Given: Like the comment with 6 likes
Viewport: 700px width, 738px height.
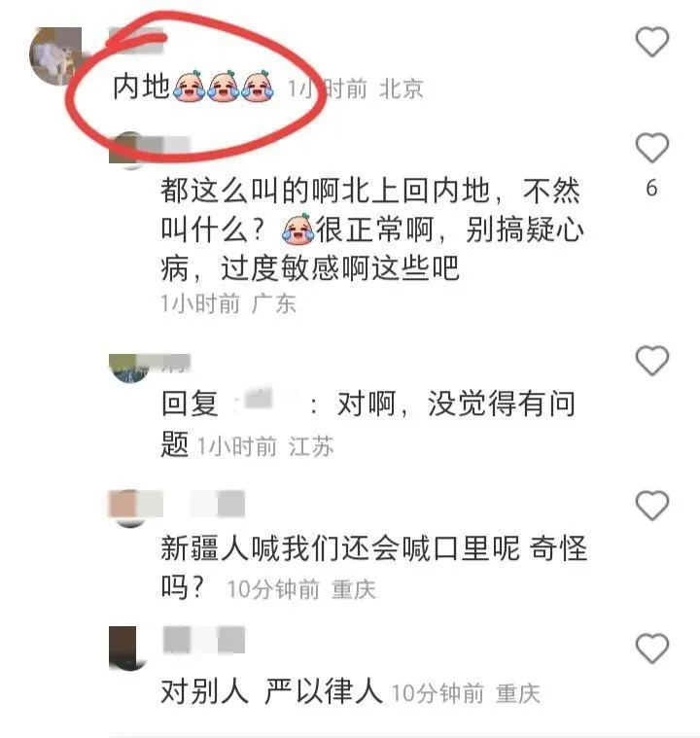Looking at the screenshot, I should pyautogui.click(x=652, y=148).
